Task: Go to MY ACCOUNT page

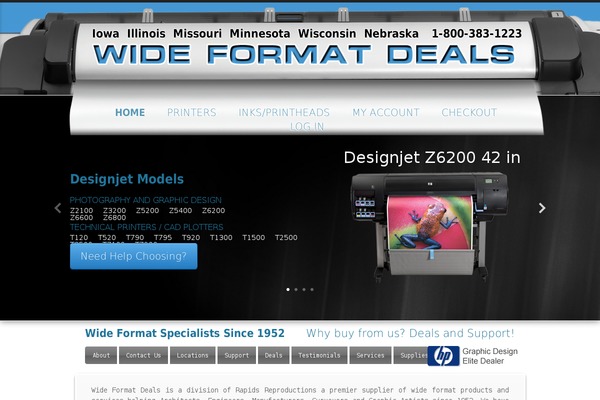Action: (386, 113)
